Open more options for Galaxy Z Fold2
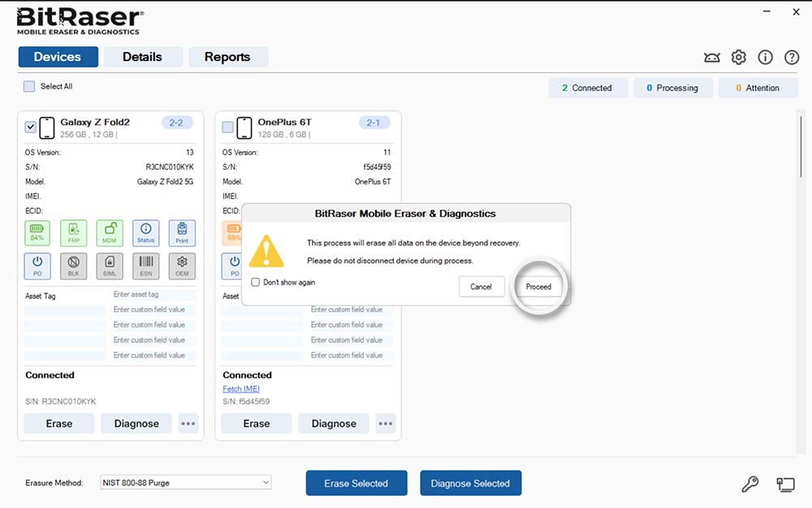This screenshot has width=812, height=508. pyautogui.click(x=188, y=423)
